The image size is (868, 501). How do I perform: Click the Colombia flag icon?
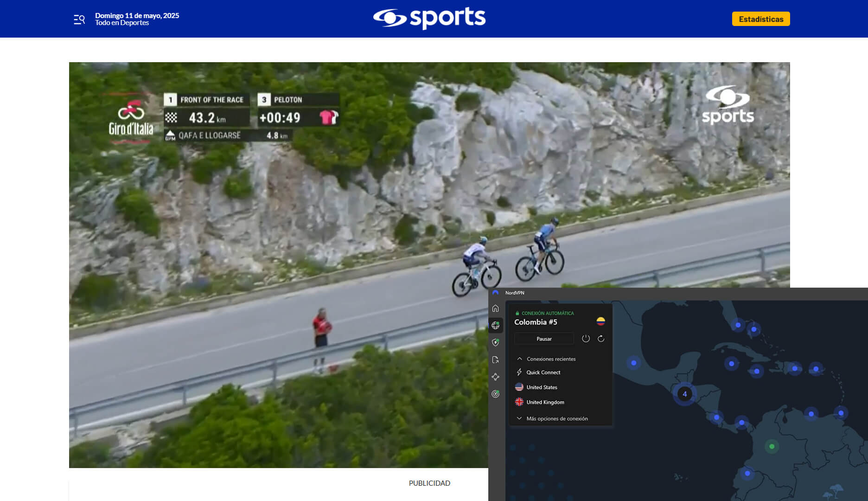click(600, 321)
